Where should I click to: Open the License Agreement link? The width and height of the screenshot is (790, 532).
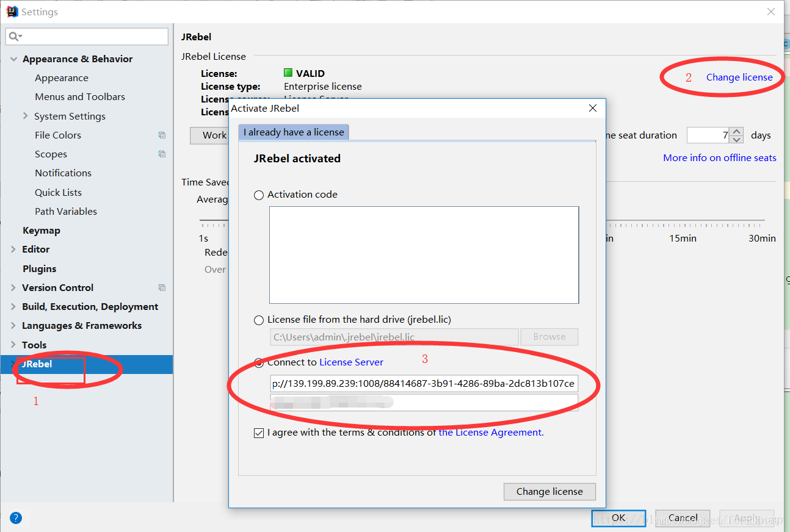(x=491, y=433)
